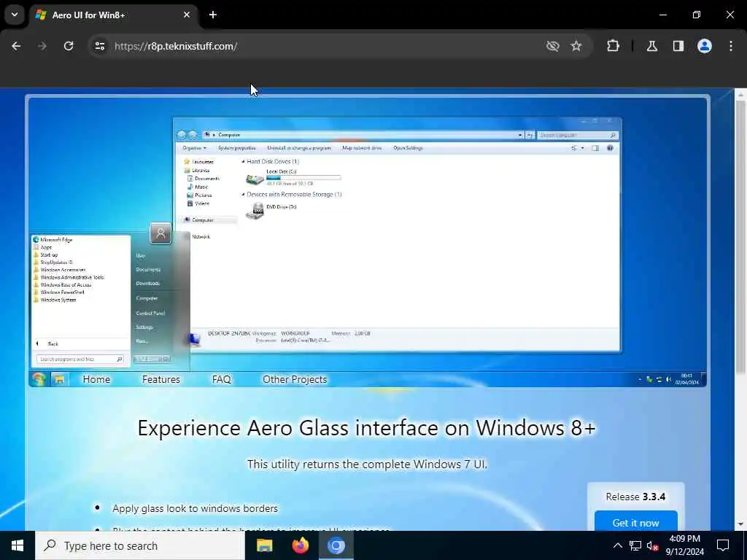This screenshot has width=747, height=560.
Task: Open site information icon in address bar
Action: (99, 46)
